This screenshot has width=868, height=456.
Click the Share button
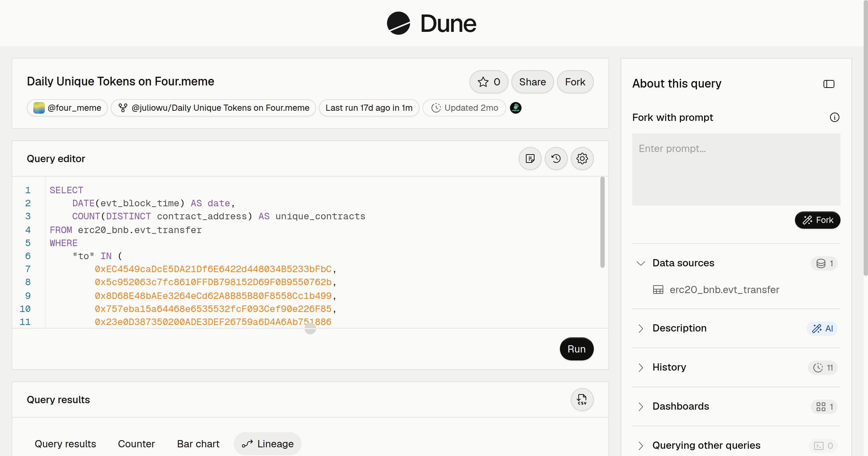(532, 82)
